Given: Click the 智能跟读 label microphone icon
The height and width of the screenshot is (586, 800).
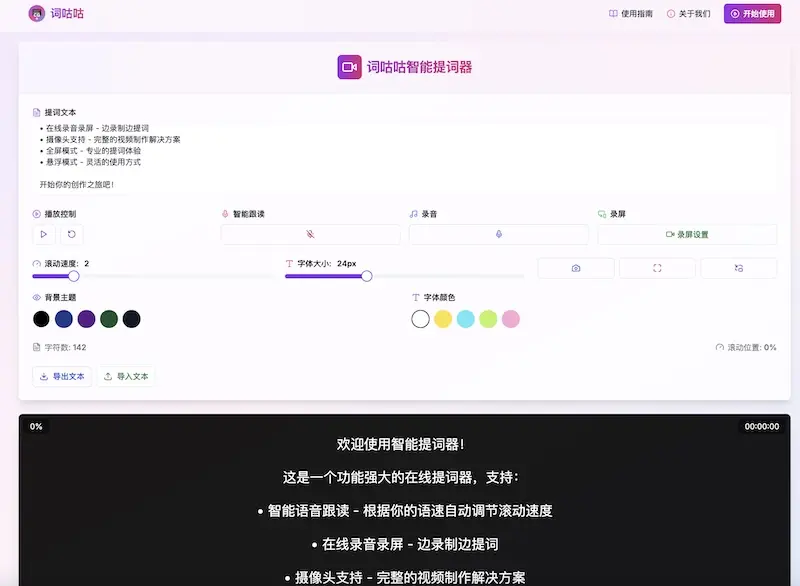Looking at the screenshot, I should [225, 214].
